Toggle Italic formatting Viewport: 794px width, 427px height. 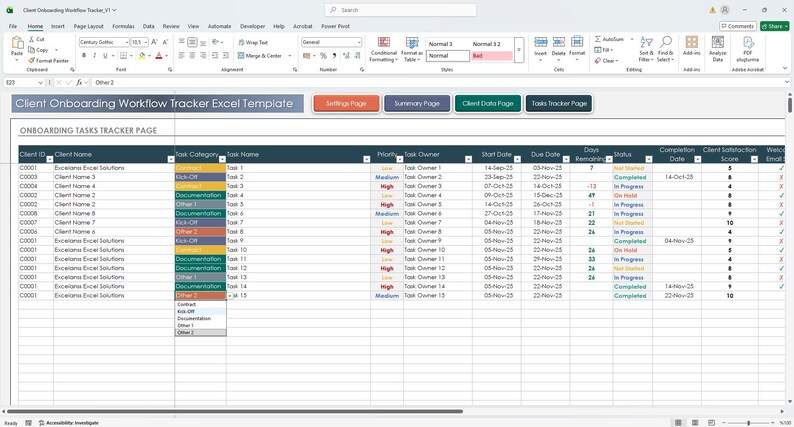point(95,56)
